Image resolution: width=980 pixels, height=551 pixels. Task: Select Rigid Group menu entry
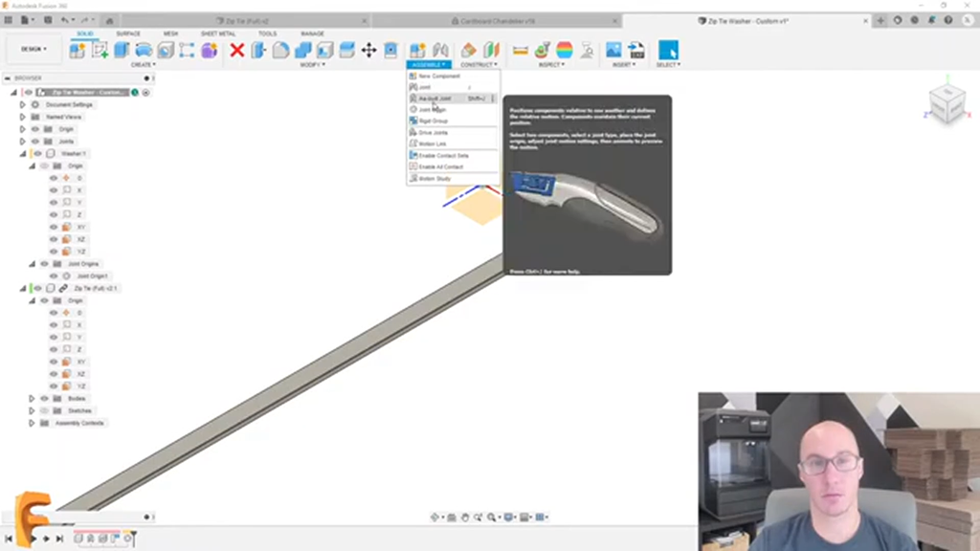[x=434, y=121]
